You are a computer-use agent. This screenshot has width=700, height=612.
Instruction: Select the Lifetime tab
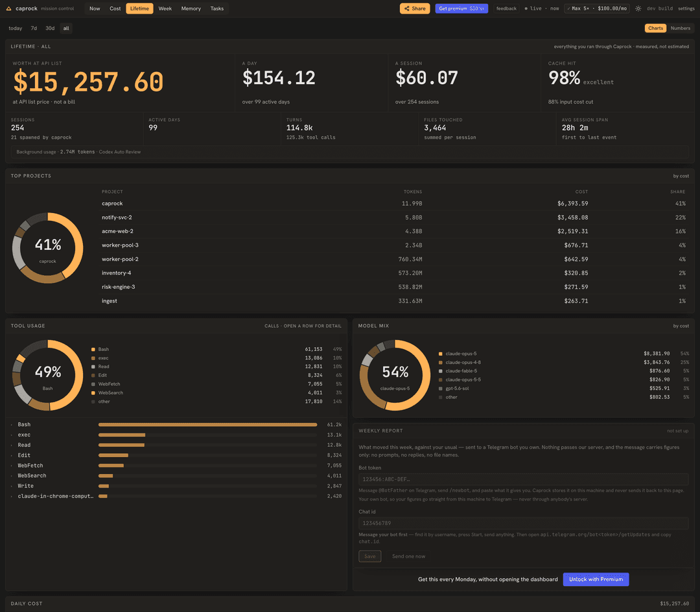[x=139, y=8]
